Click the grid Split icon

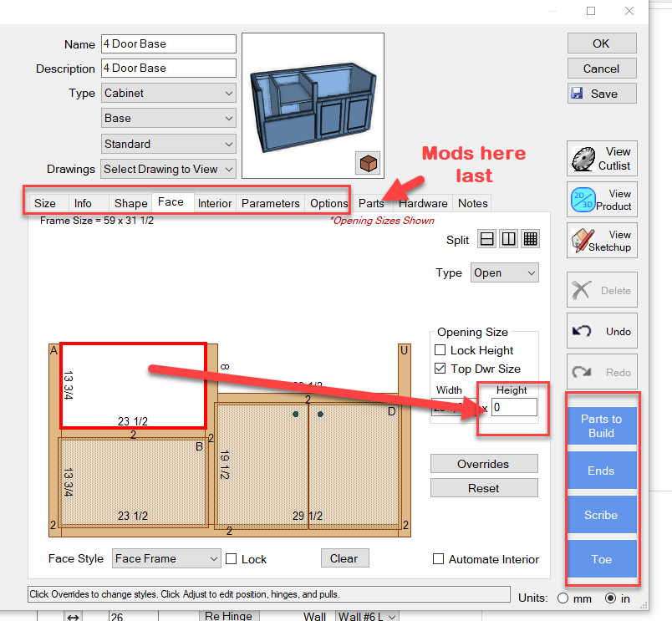[x=529, y=240]
